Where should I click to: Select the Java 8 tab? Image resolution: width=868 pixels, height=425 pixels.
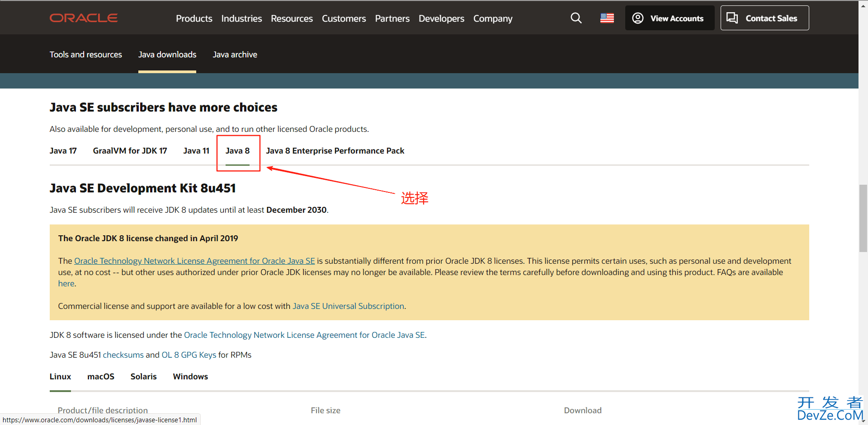[237, 151]
